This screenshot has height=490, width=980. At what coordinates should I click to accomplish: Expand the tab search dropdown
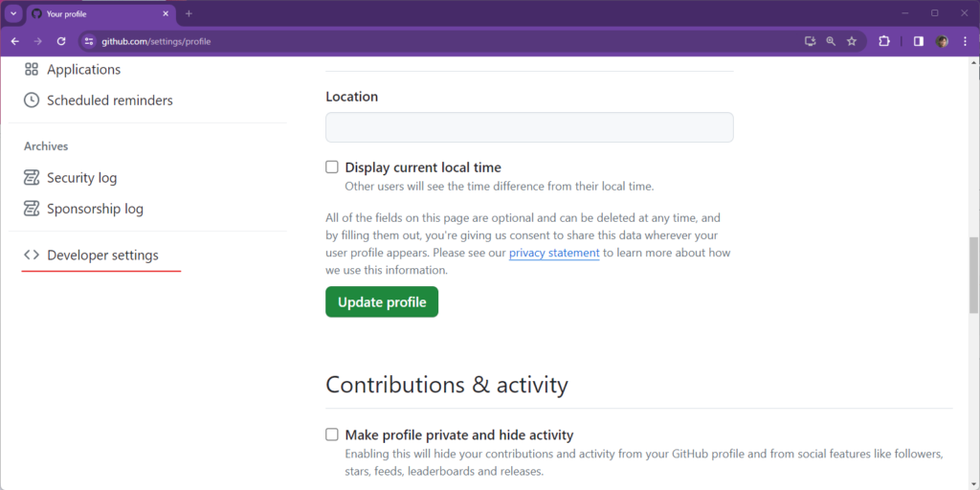[x=13, y=13]
